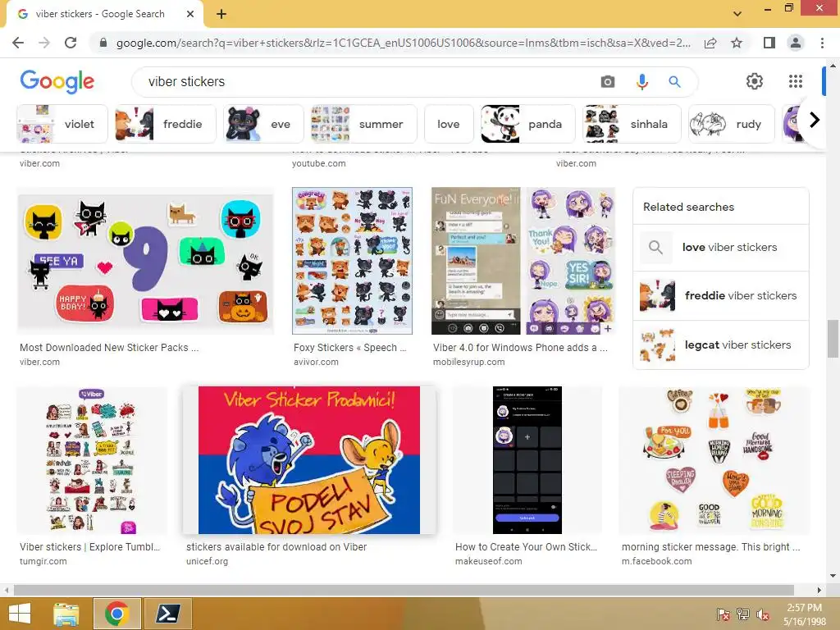
Task: Select the love filter chip
Action: pyautogui.click(x=449, y=124)
